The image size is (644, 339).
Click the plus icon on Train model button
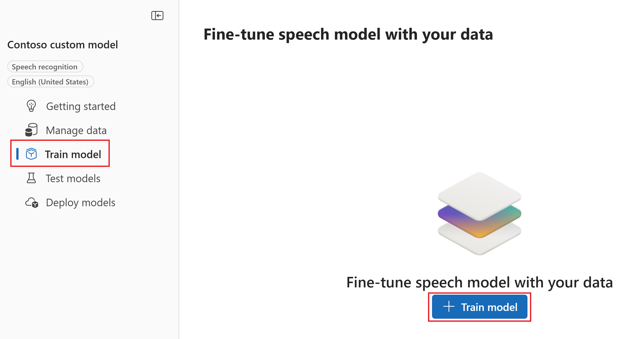(449, 307)
